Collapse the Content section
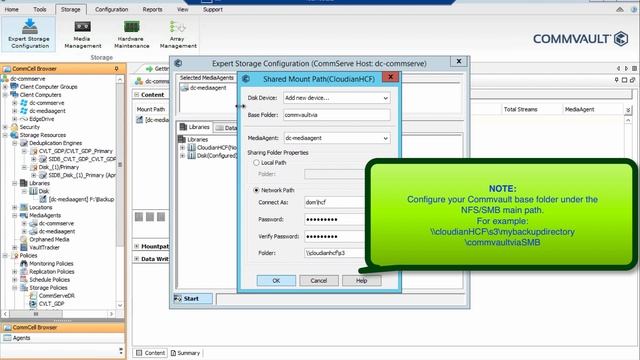This screenshot has width=640, height=360. point(137,95)
